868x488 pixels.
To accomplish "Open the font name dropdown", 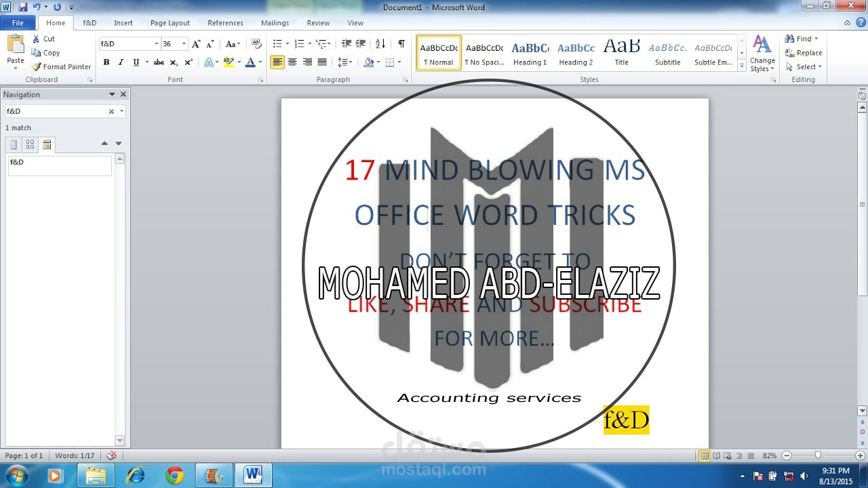I will [157, 44].
